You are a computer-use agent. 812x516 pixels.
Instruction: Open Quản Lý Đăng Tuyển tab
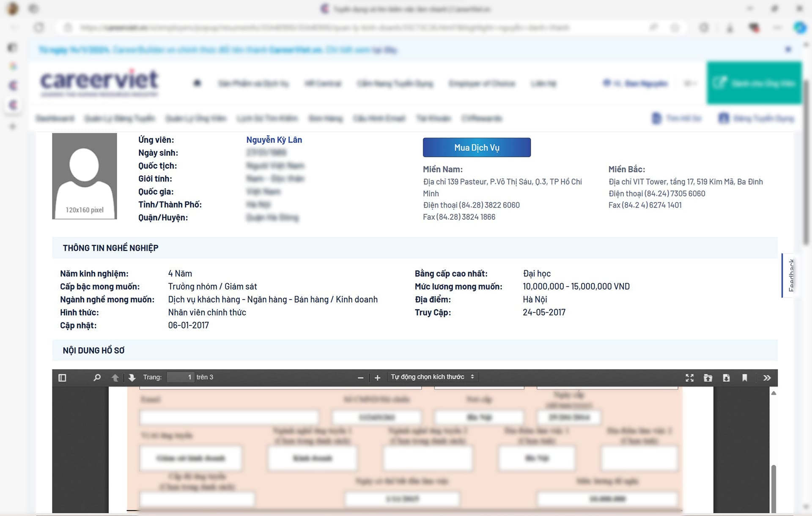[x=120, y=118]
